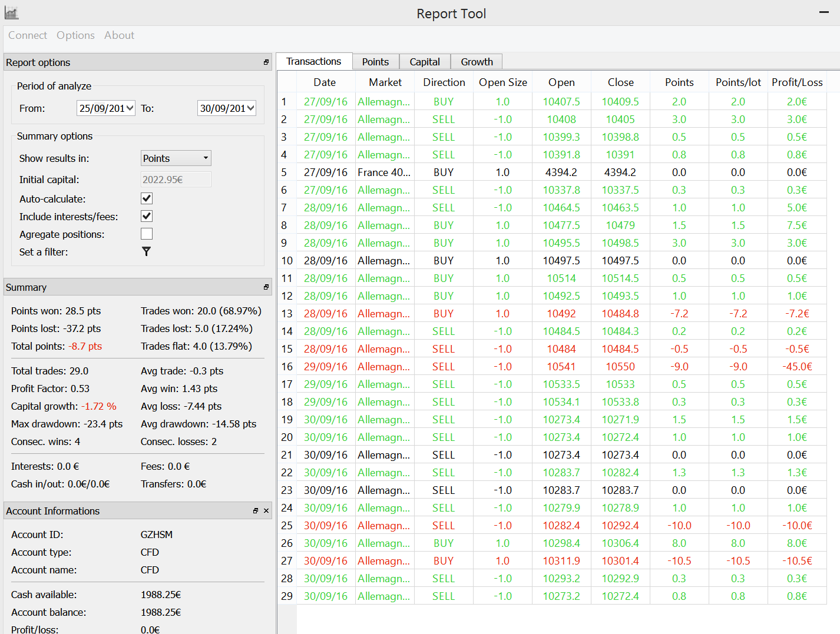Open the To date dropdown
This screenshot has width=840, height=634.
pyautogui.click(x=250, y=108)
